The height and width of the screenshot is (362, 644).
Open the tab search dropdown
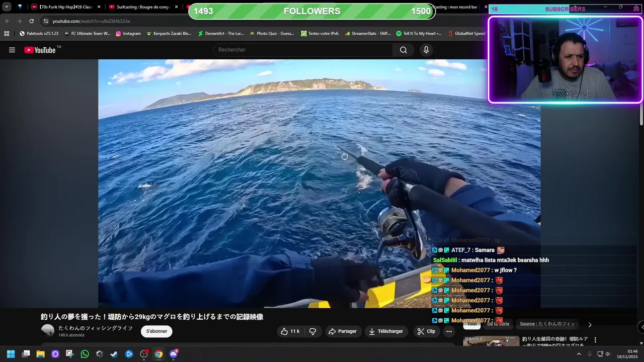pyautogui.click(x=7, y=7)
